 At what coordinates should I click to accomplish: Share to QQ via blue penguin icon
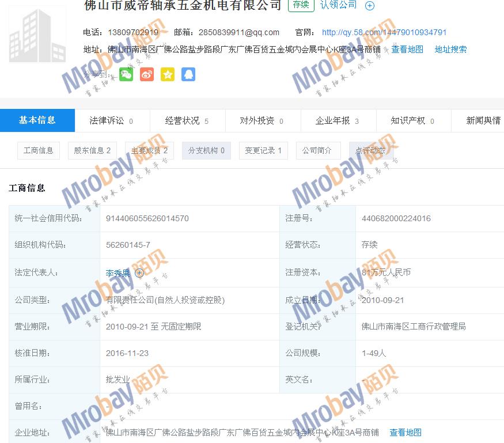coord(188,74)
